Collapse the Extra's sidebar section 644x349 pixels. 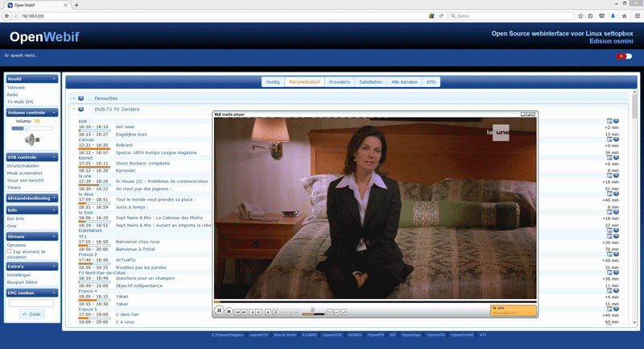coord(54,266)
